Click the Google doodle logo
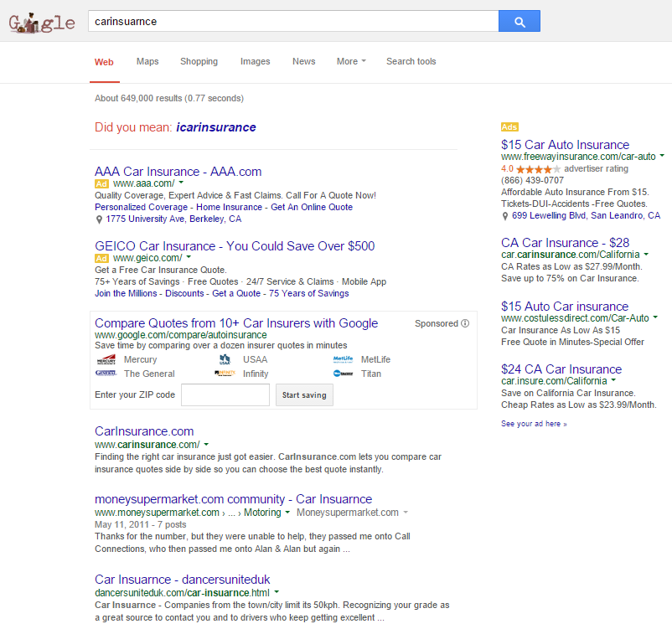Screen dimensions: 672x629 (x=42, y=23)
